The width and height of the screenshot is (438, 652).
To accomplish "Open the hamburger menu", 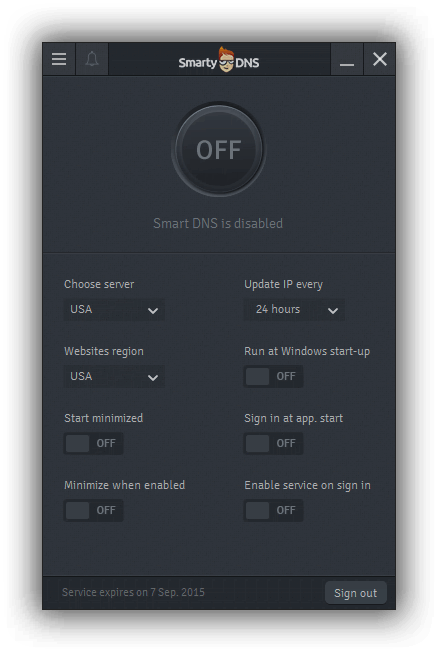I will point(59,59).
